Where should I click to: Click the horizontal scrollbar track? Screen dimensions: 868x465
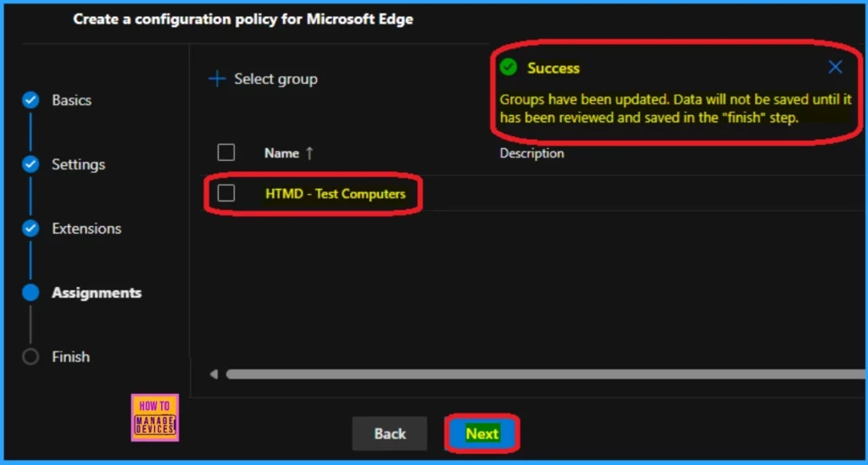(x=545, y=374)
